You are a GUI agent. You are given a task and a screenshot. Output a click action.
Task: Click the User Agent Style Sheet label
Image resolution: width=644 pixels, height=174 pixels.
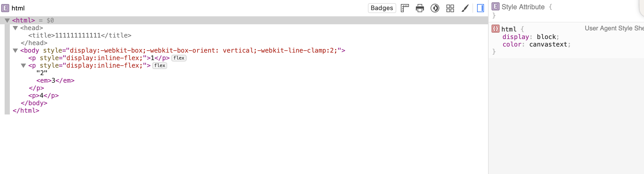click(614, 28)
